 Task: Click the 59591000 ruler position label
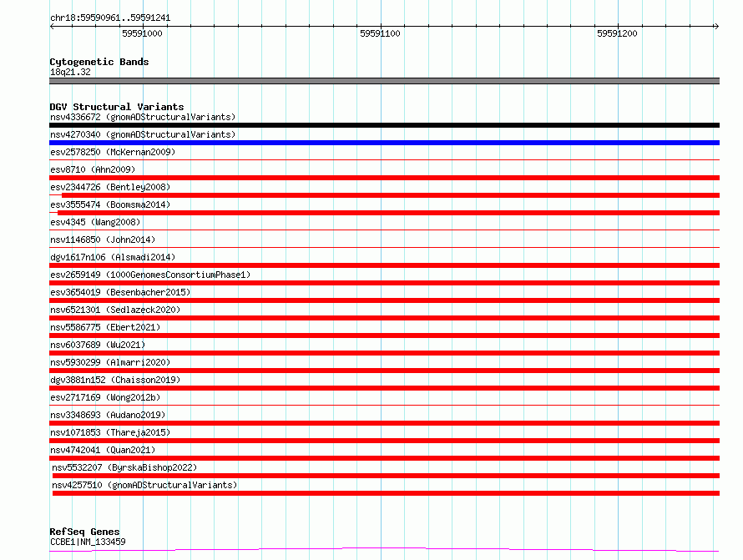coord(142,33)
